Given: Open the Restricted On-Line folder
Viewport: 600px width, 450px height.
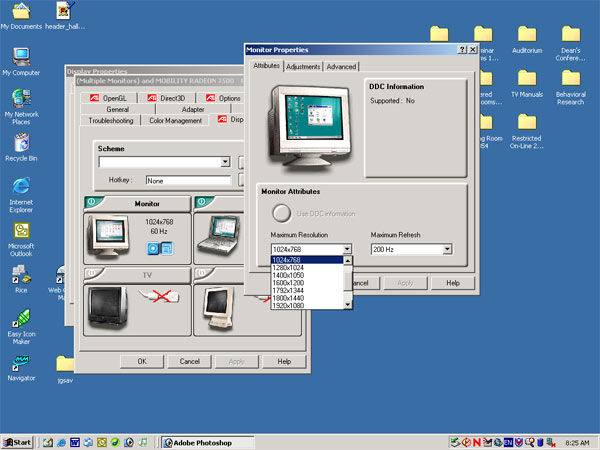Looking at the screenshot, I should (527, 131).
